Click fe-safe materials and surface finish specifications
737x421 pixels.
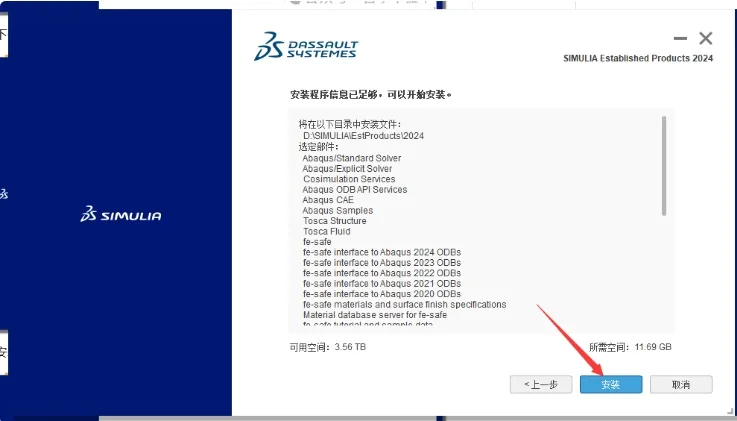(405, 304)
